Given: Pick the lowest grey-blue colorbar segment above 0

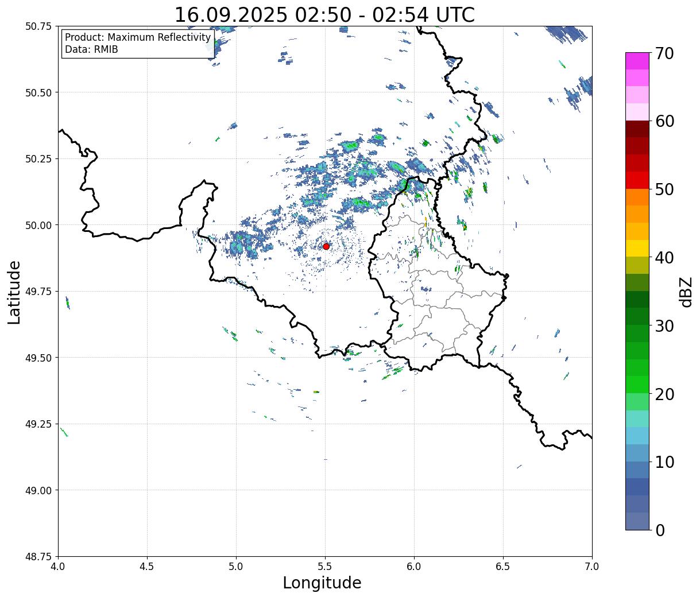Looking at the screenshot, I should 637,521.
